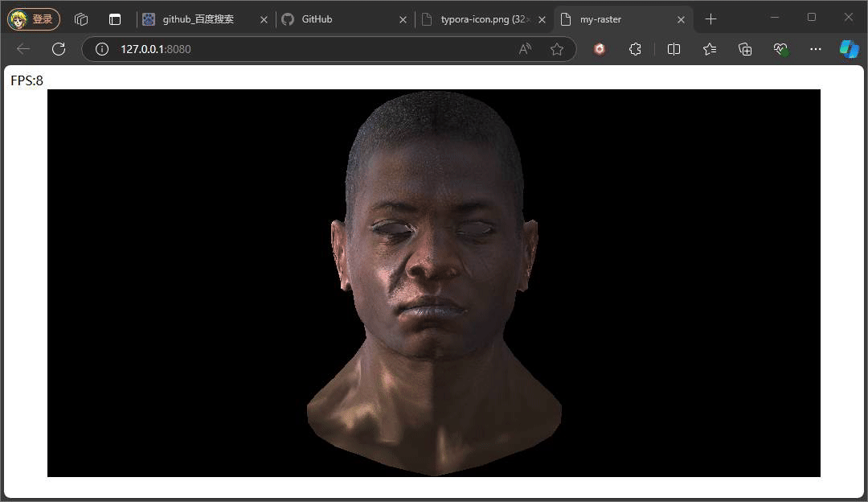Open the extensions puzzle icon
The width and height of the screenshot is (868, 502).
click(635, 49)
